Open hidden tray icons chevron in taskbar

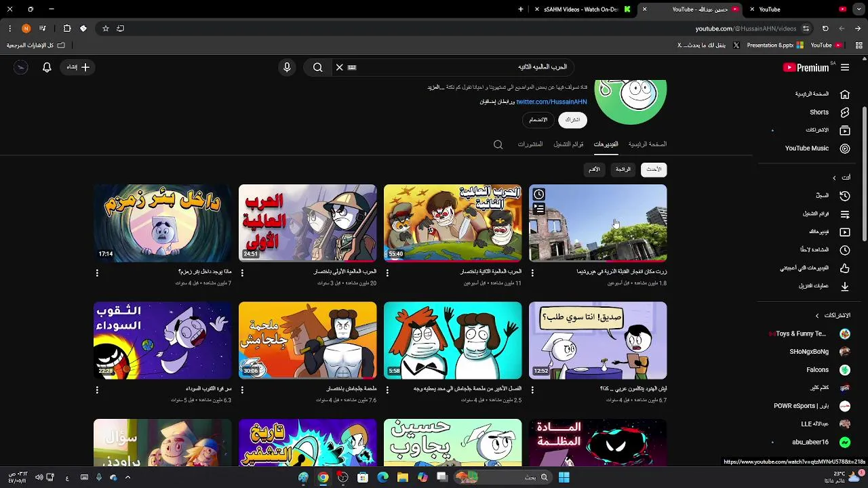tap(127, 477)
